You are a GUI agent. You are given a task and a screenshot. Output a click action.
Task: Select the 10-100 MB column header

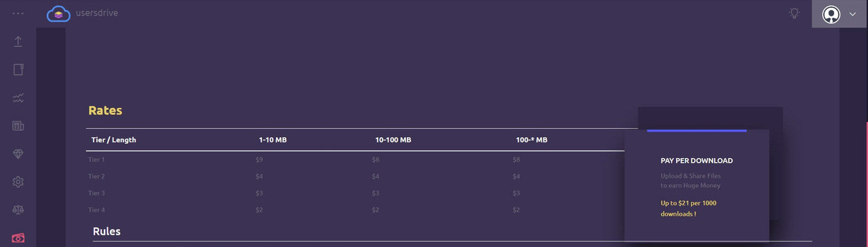pos(393,140)
